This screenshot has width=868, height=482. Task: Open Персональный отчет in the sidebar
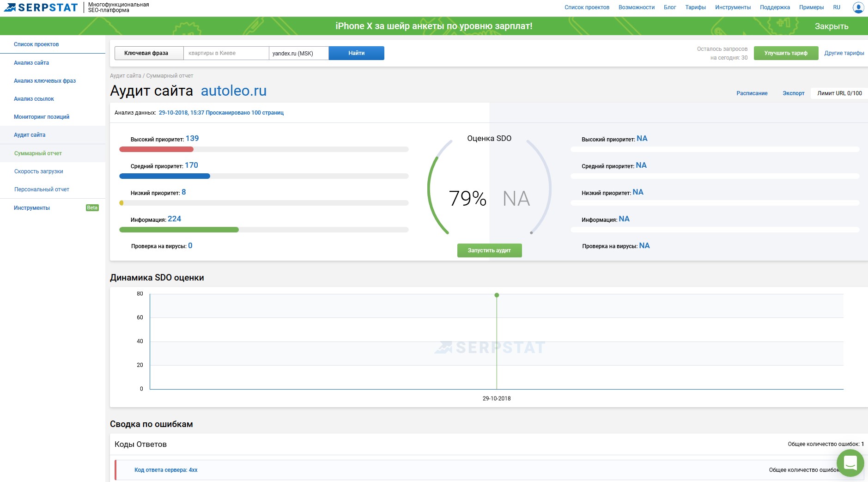[x=42, y=189]
